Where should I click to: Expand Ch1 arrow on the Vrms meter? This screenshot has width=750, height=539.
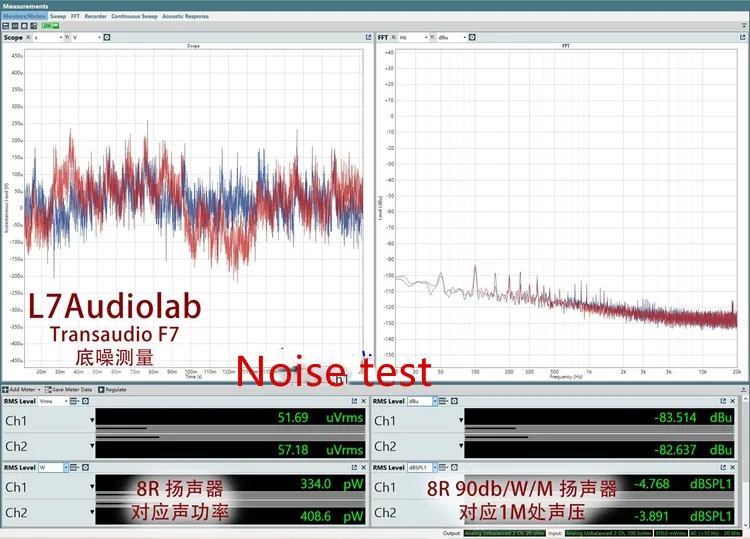[92, 421]
